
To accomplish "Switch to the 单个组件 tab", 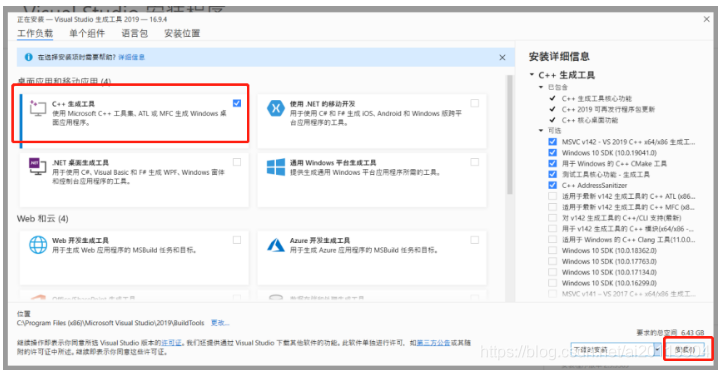I will pyautogui.click(x=87, y=33).
